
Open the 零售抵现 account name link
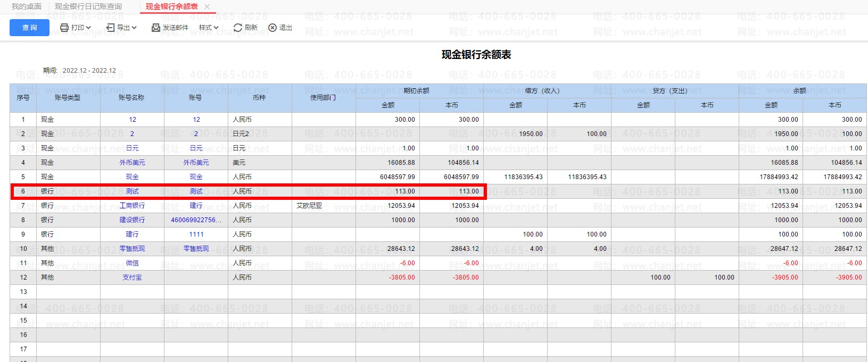click(132, 249)
